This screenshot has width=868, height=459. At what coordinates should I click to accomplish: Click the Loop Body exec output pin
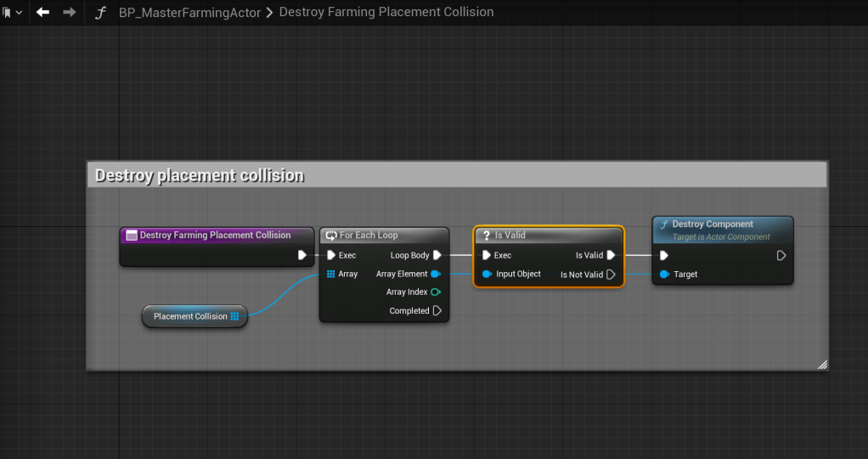437,255
